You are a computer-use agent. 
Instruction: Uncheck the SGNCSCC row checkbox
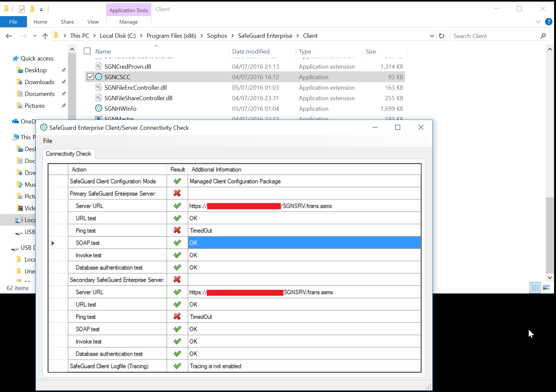click(x=90, y=77)
